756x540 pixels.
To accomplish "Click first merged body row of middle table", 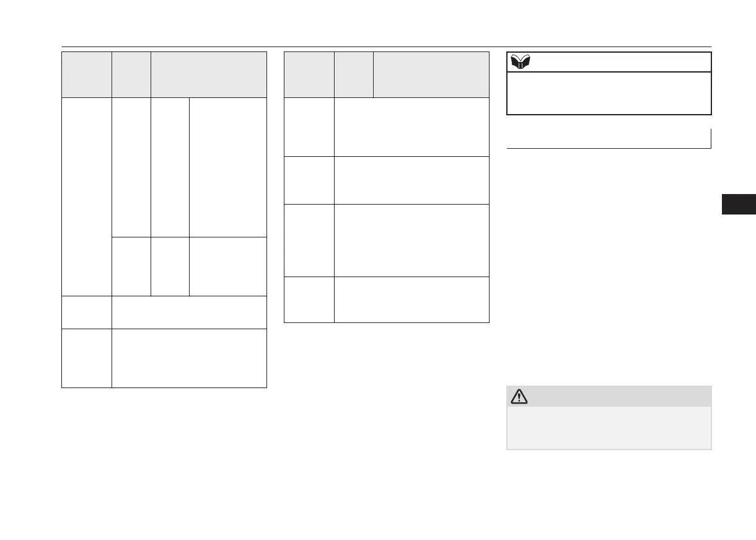I will click(411, 126).
